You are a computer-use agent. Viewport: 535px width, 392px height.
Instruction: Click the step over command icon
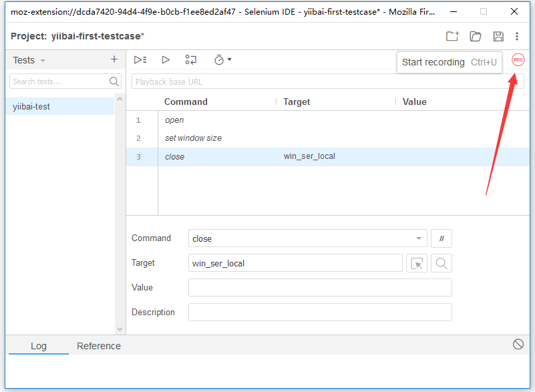191,60
